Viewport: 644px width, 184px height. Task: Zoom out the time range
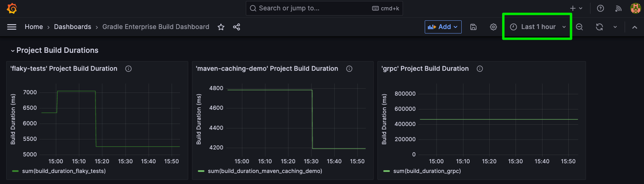click(x=579, y=27)
